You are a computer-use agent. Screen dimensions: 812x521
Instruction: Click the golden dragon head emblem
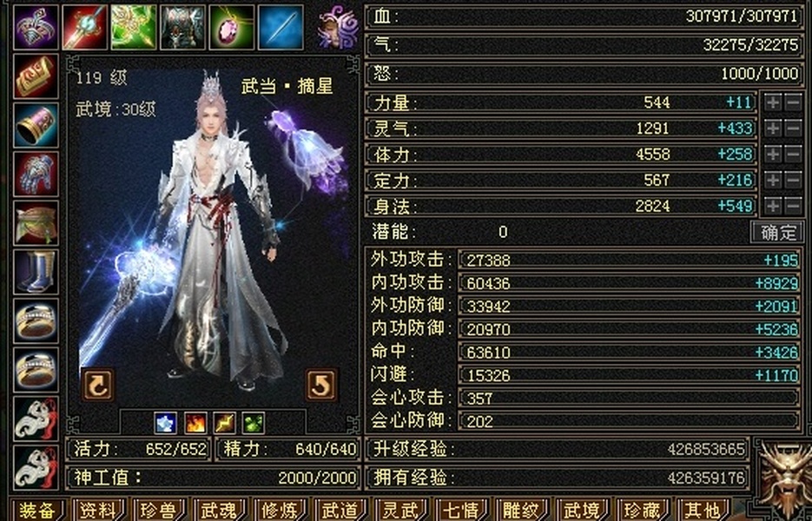click(x=784, y=477)
